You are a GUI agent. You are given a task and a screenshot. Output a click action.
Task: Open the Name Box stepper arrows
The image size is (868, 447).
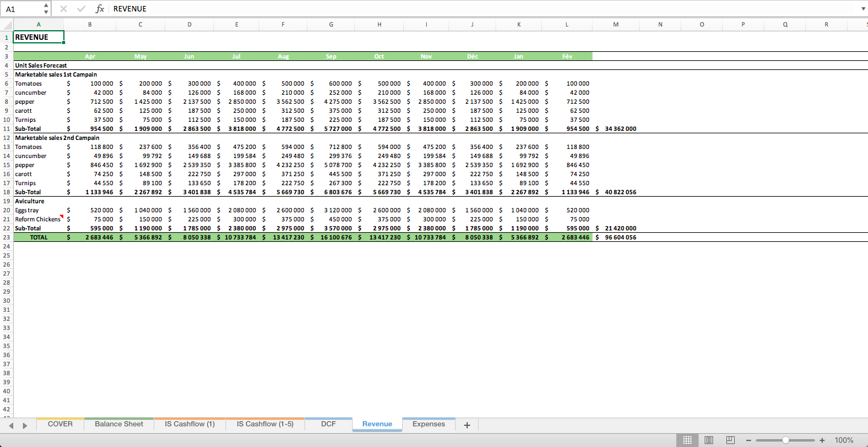tap(46, 9)
